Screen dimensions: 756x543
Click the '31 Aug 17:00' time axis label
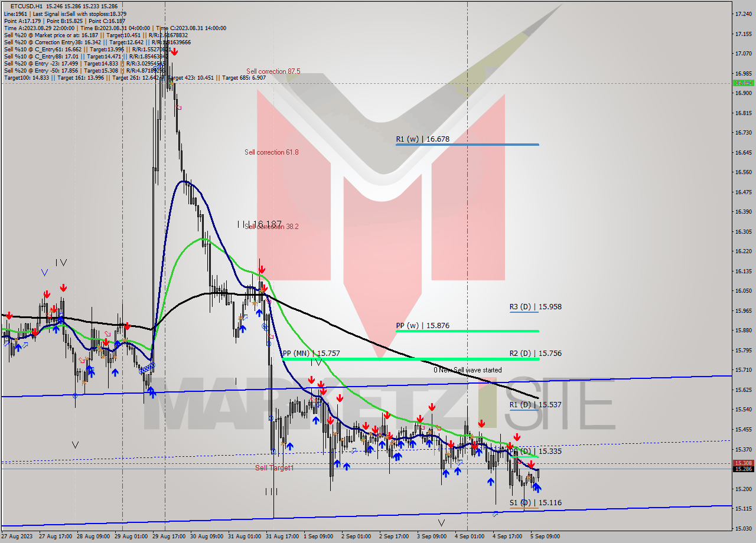click(283, 537)
